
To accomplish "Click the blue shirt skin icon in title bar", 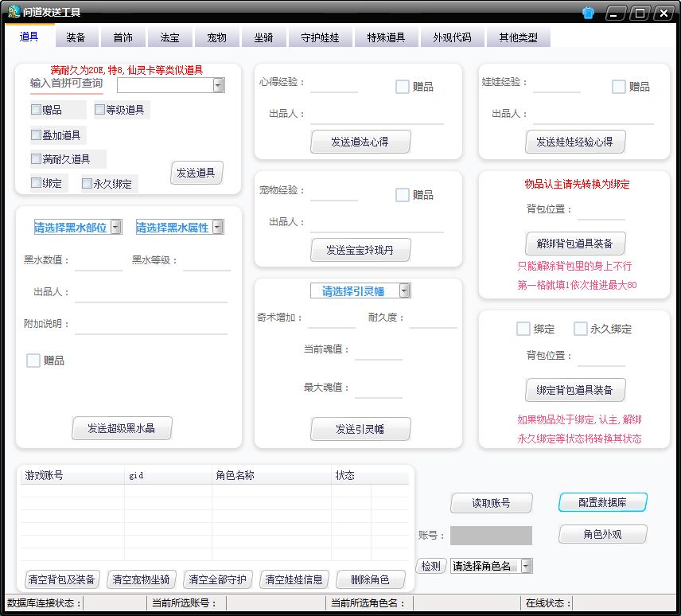I will coord(588,13).
